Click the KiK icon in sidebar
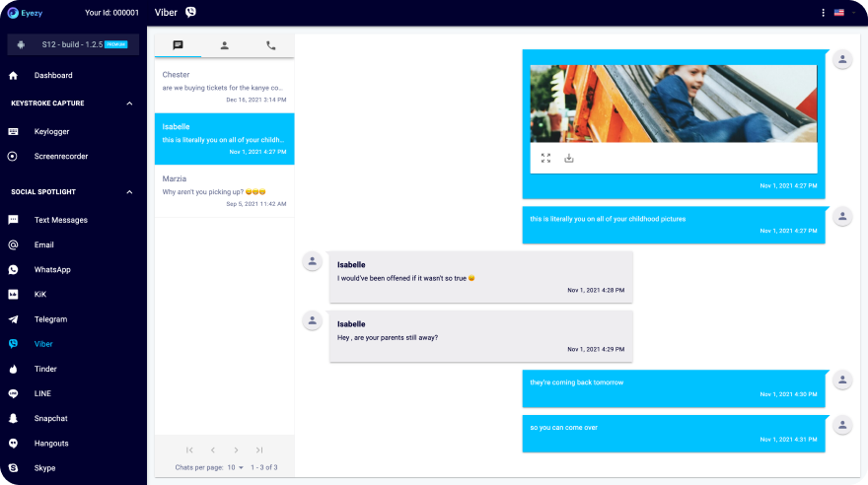 [13, 295]
